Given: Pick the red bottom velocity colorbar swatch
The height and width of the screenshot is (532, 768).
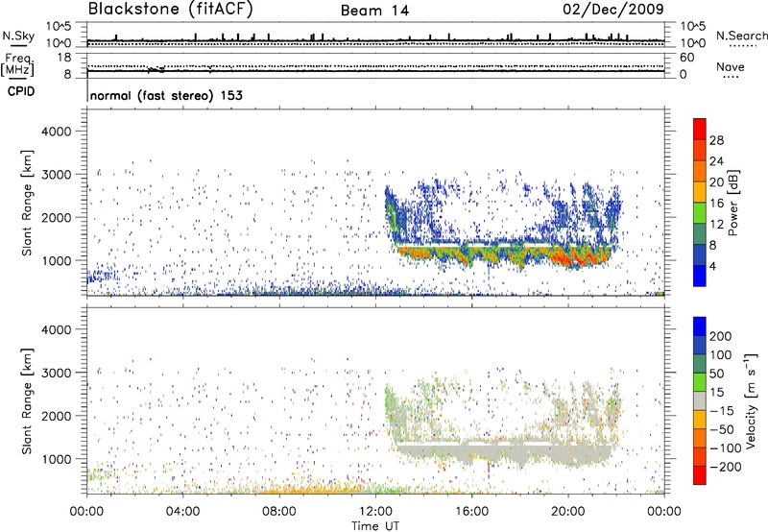Looking at the screenshot, I should 700,475.
